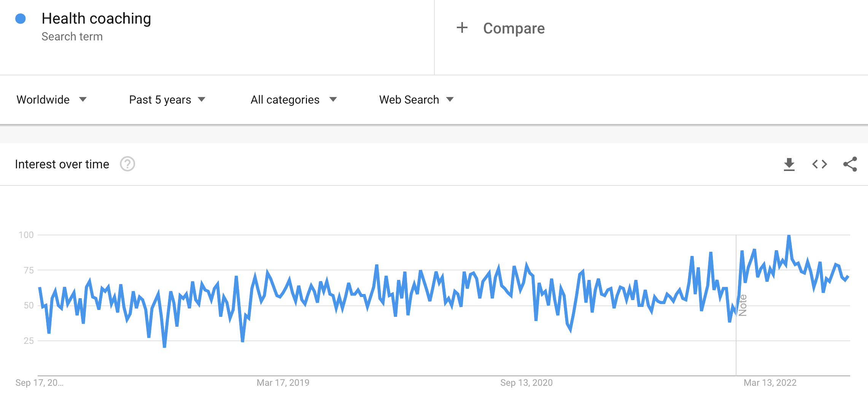The image size is (868, 393).
Task: Click the Search term label under Health coaching
Action: point(72,36)
